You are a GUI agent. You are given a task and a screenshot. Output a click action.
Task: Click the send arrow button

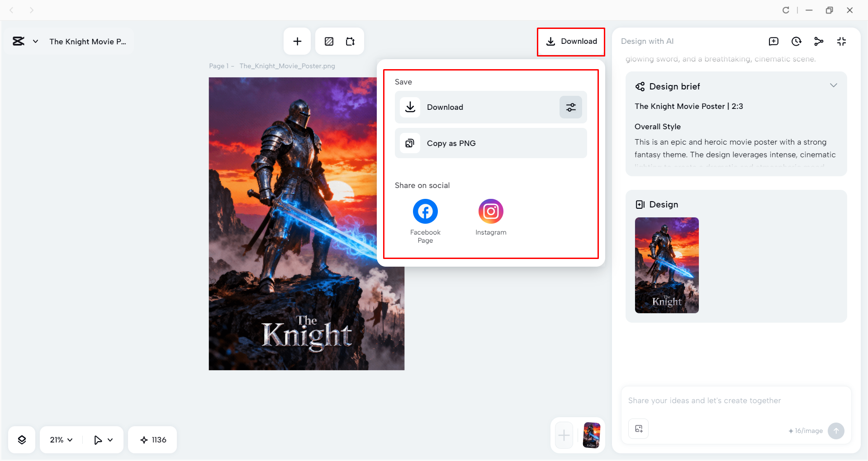[x=836, y=431]
